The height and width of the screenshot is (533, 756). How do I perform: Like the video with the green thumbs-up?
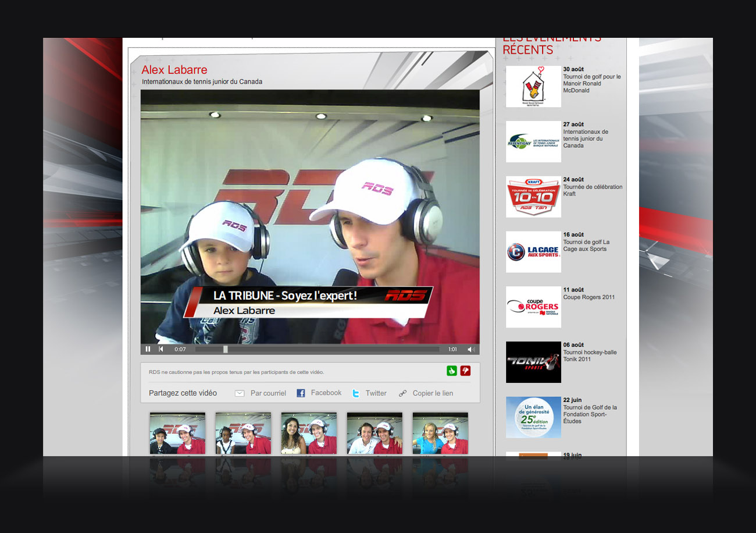pos(452,371)
